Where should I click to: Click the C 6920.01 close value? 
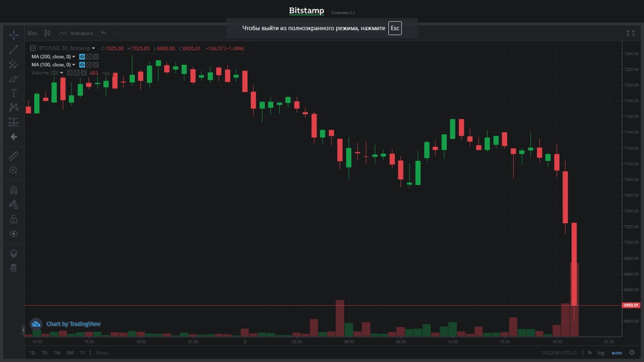point(190,49)
